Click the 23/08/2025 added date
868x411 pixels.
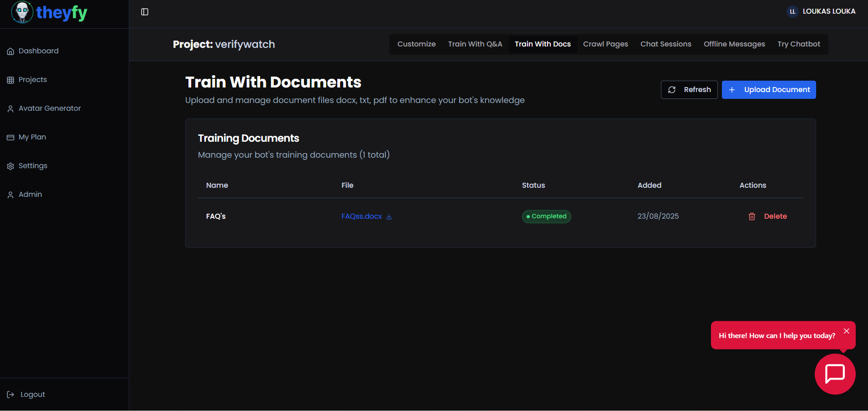pos(658,216)
